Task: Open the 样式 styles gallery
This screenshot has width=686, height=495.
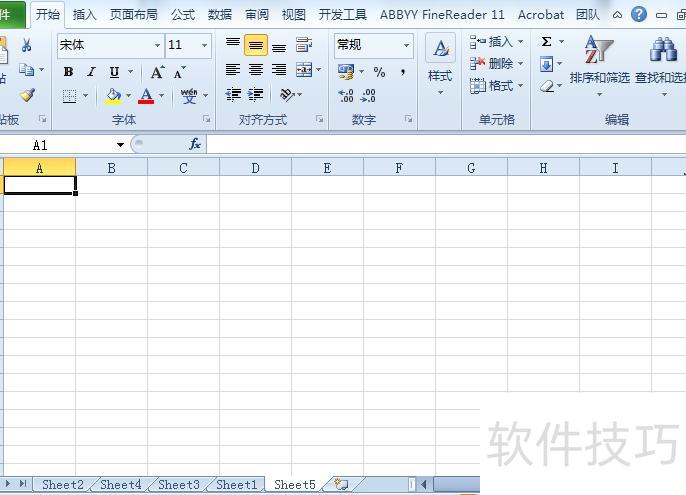Action: tap(440, 66)
